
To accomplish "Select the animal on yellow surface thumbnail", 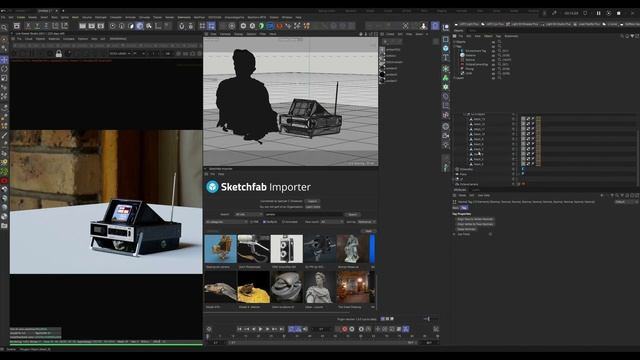I will (253, 288).
